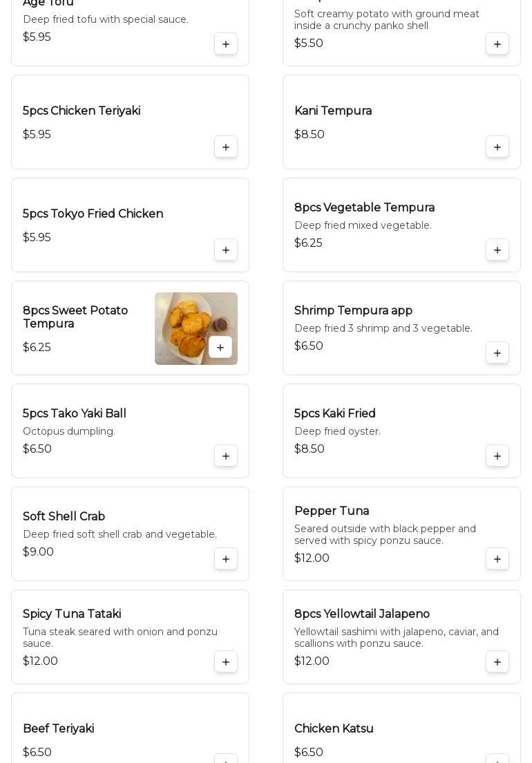Screen dimensions: 532x763
Task: View Pepper Tuna item title
Action: pyautogui.click(x=332, y=511)
